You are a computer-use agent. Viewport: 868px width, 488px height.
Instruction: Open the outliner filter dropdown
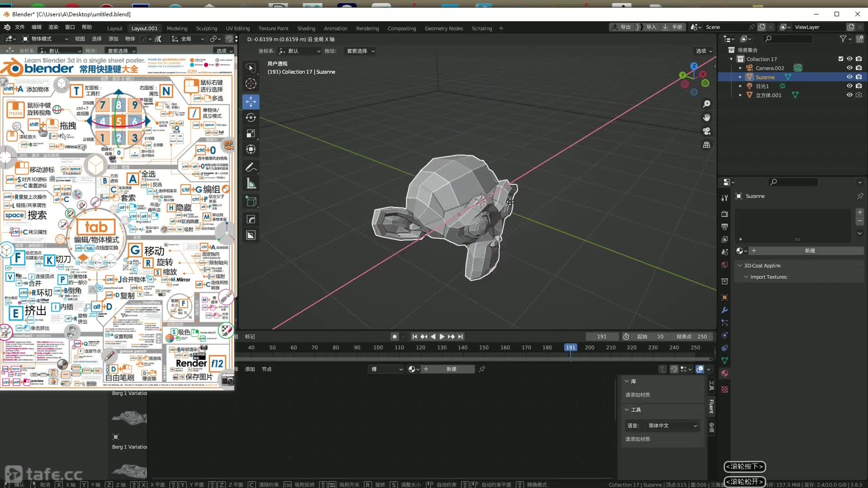coord(845,39)
